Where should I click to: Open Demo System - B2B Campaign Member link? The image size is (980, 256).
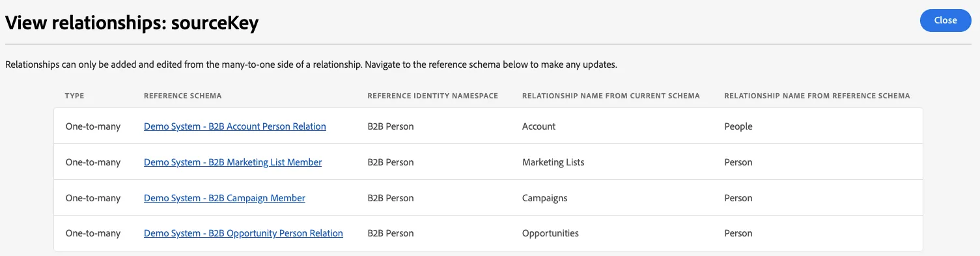point(225,198)
